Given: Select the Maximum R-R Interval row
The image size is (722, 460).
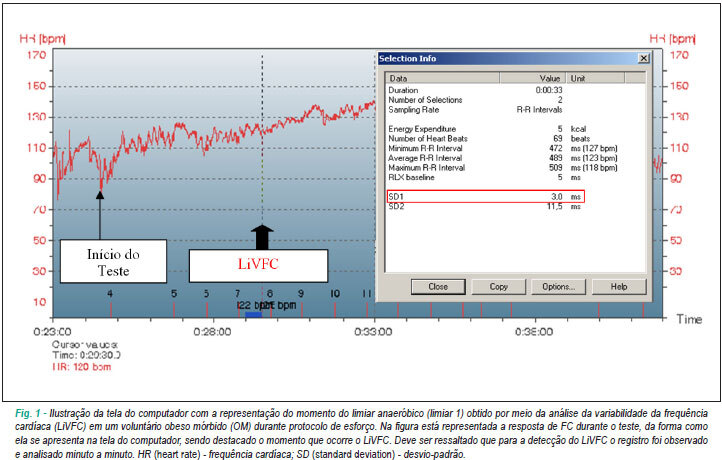Looking at the screenshot, I should pyautogui.click(x=515, y=168).
